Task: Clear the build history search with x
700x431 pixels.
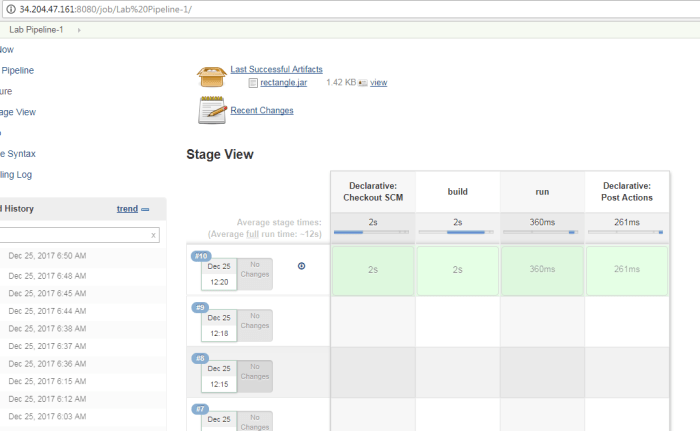Action: tap(153, 236)
